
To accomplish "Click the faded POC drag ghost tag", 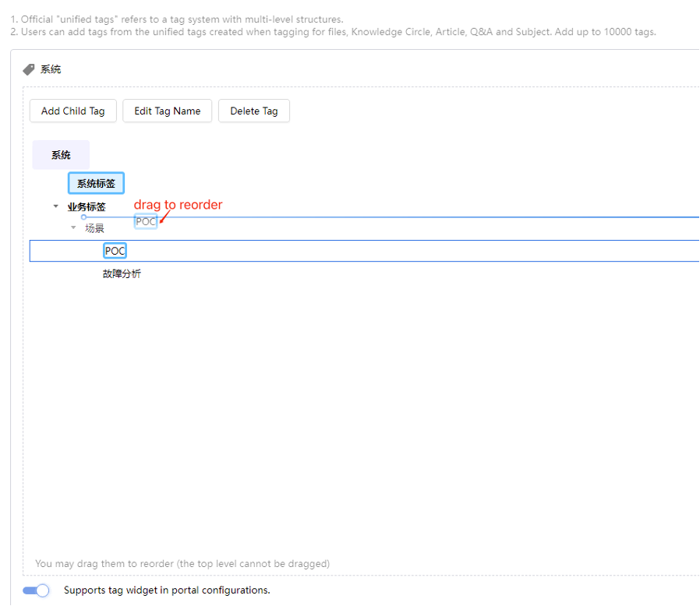I will coord(146,221).
